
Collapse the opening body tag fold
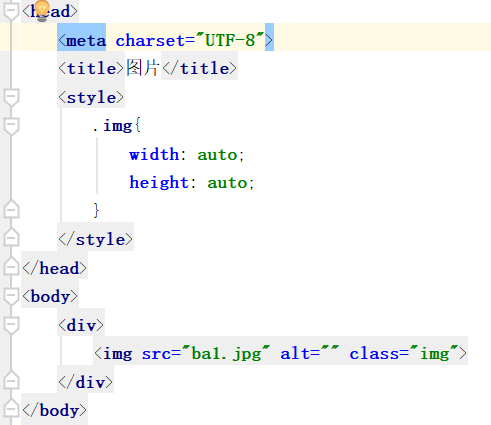(x=11, y=296)
